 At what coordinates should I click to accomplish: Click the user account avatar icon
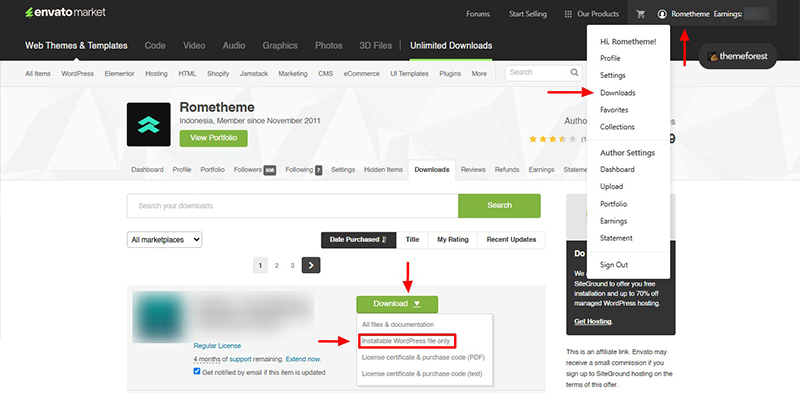pyautogui.click(x=662, y=14)
